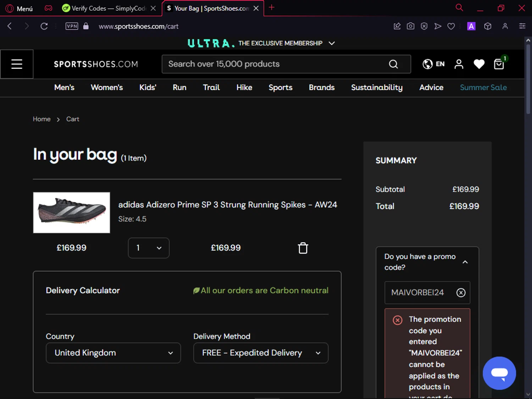Viewport: 532px width, 399px height.
Task: Open the Sustainability navigation item
Action: tap(377, 88)
